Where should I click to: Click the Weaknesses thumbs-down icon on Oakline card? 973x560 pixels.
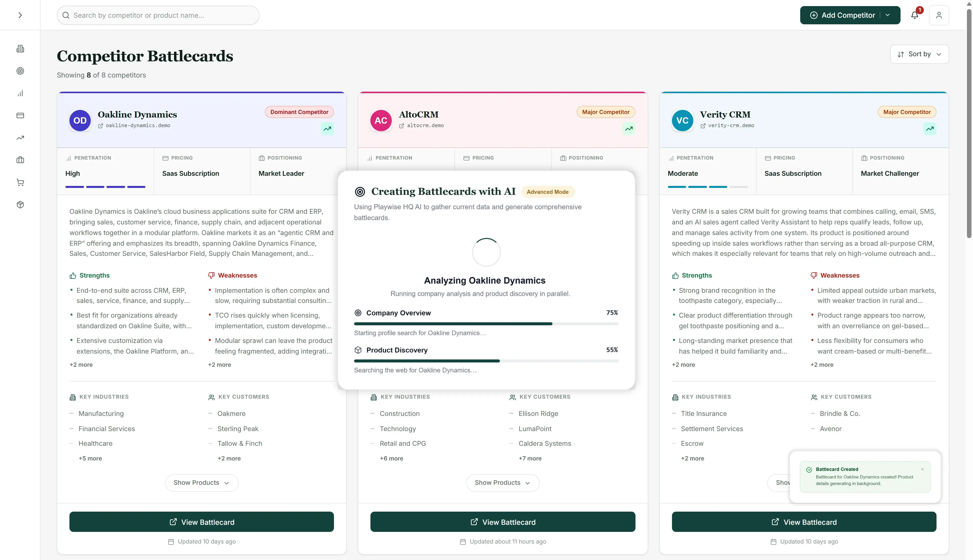tap(211, 275)
